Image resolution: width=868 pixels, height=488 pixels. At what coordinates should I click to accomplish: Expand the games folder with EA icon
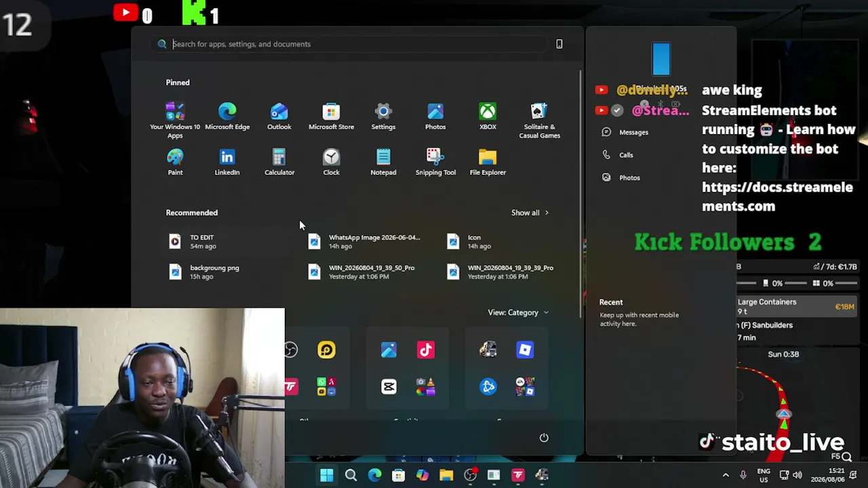pyautogui.click(x=525, y=386)
